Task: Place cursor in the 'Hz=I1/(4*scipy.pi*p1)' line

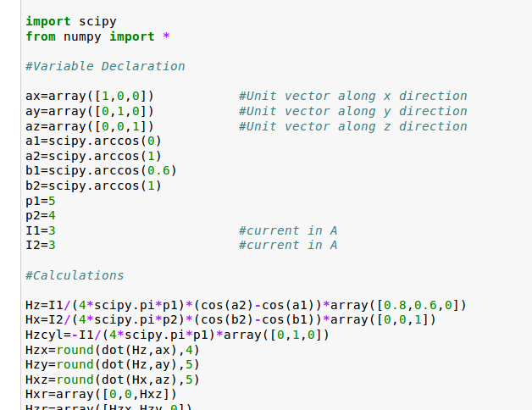Action: pyautogui.click(x=246, y=305)
